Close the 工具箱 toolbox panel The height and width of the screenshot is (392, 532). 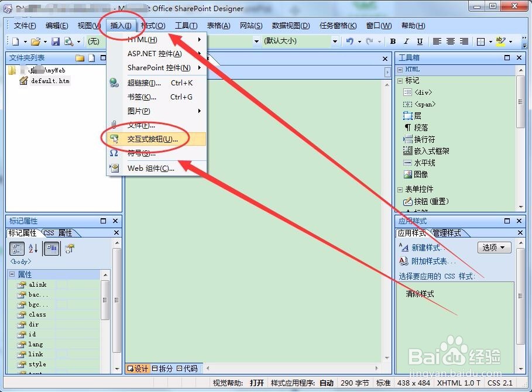point(519,58)
